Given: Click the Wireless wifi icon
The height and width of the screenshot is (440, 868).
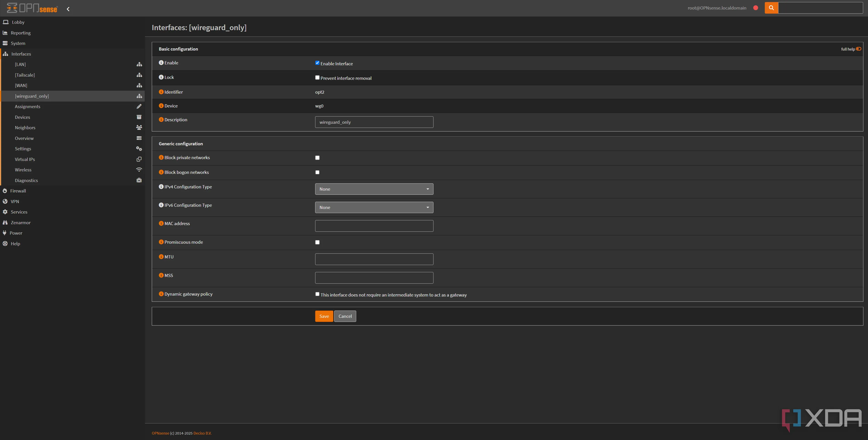Looking at the screenshot, I should click(x=139, y=170).
